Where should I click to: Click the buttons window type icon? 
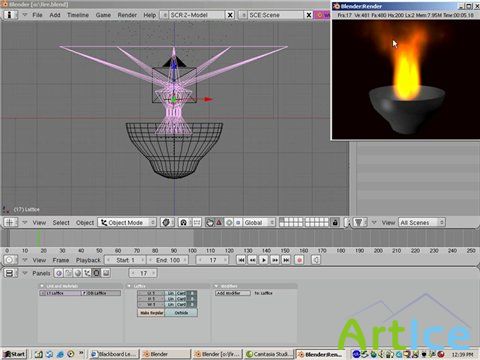click(10, 273)
